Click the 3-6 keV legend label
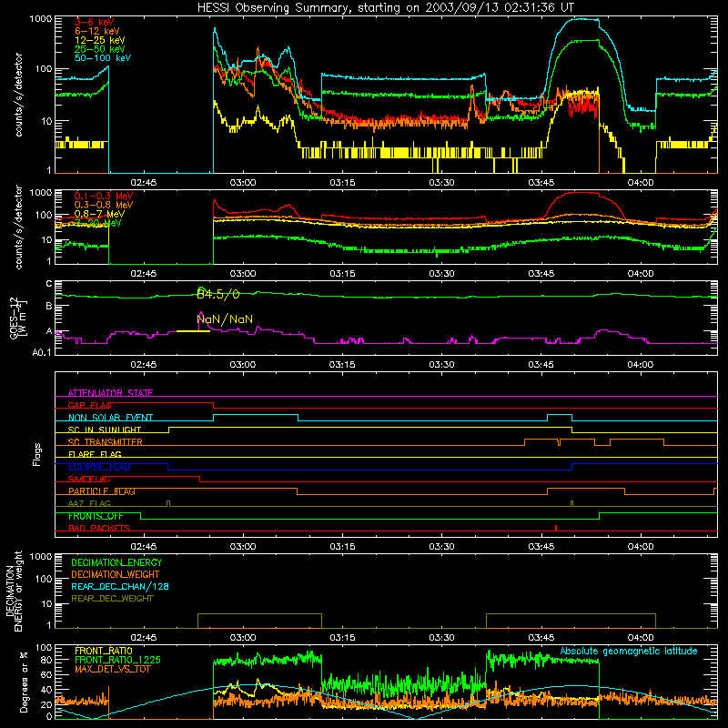The height and width of the screenshot is (728, 728). pyautogui.click(x=95, y=22)
